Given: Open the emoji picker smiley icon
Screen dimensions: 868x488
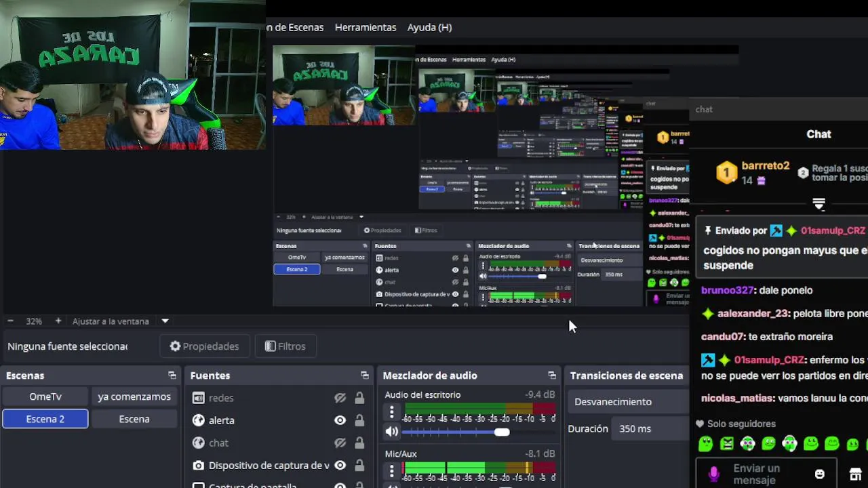Looking at the screenshot, I should point(820,474).
